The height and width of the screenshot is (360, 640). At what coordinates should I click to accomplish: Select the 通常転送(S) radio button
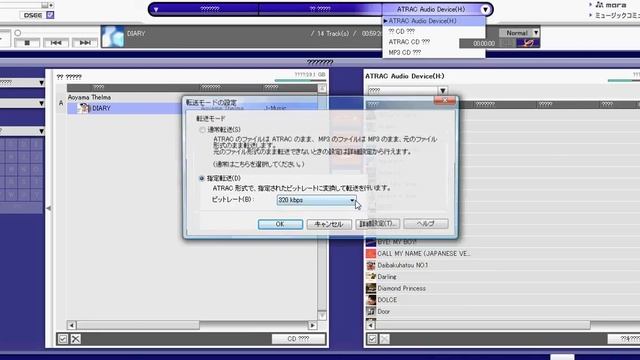coord(202,130)
